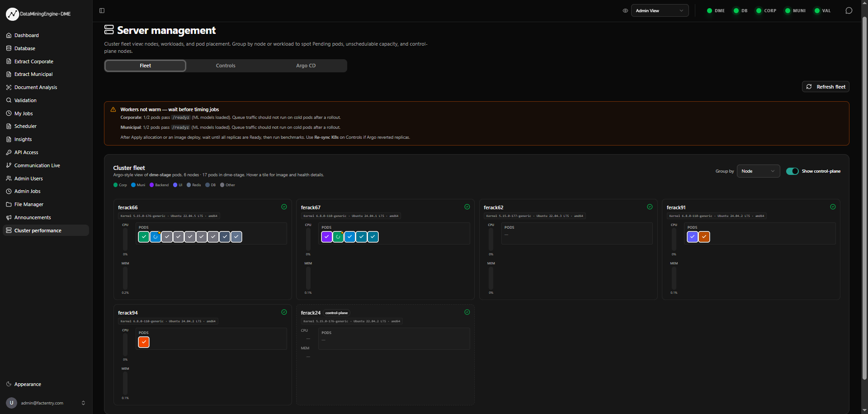The image size is (868, 414).
Task: Click the purple pod tile on ferack67
Action: point(327,237)
